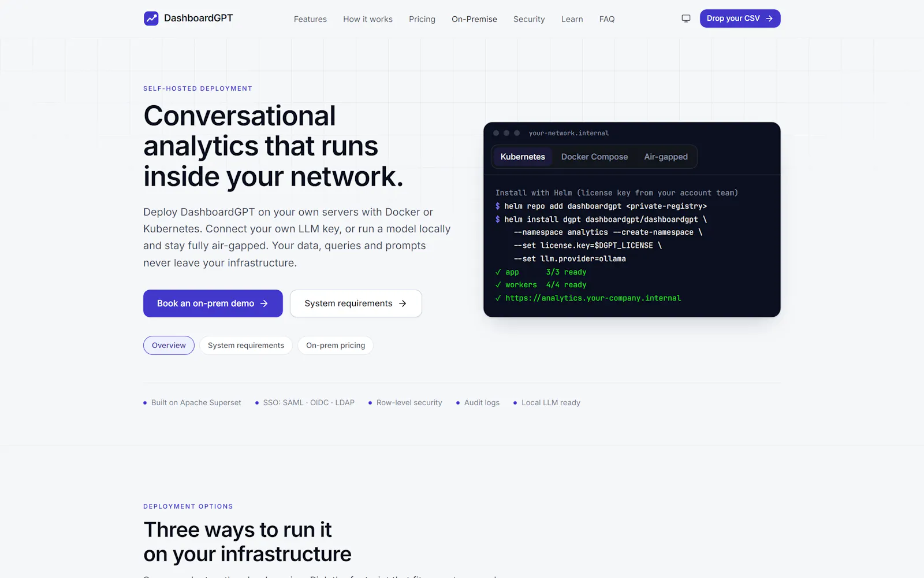Screen dimensions: 924x578
Task: Click the '--set llm.provider=ollama' line
Action: tap(570, 259)
